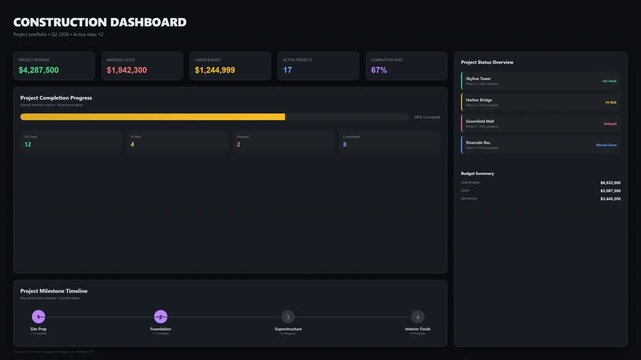Click the Foundation label
Viewport: 641px width, 360px height.
[x=161, y=329]
